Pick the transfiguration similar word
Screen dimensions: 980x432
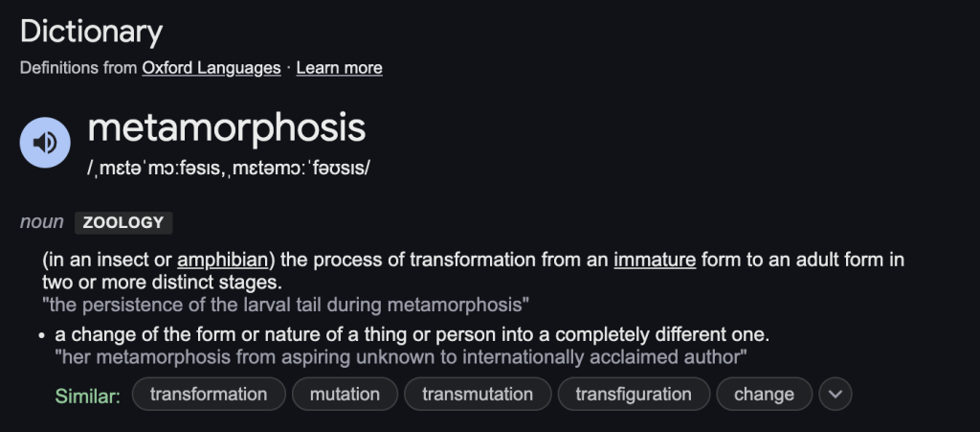point(634,394)
